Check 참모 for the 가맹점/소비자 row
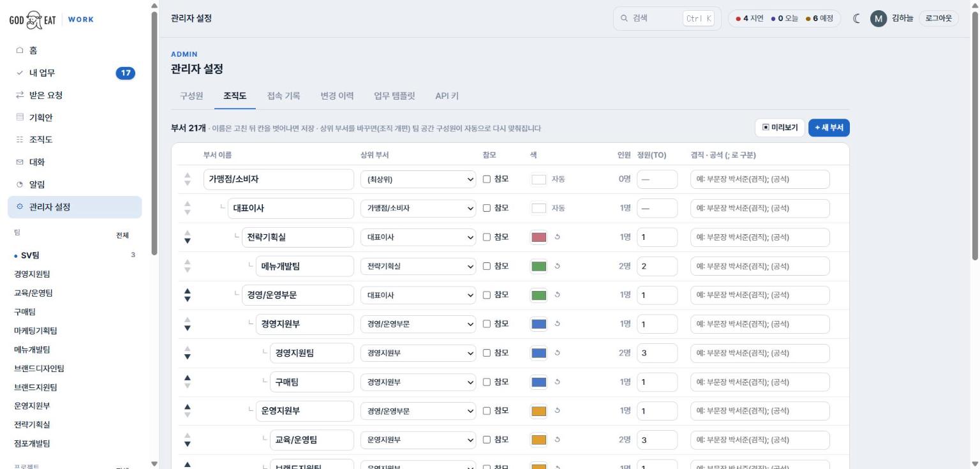This screenshot has height=469, width=980. (487, 179)
